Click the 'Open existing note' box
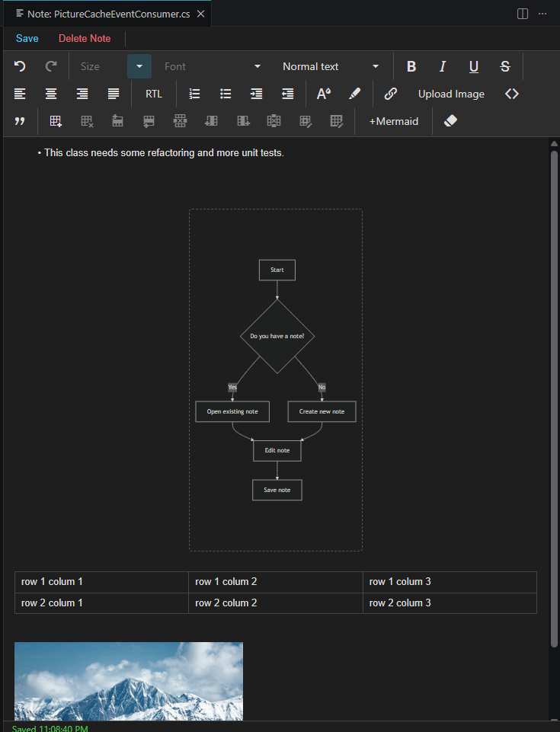Screen dimensions: 560x732 232,411
